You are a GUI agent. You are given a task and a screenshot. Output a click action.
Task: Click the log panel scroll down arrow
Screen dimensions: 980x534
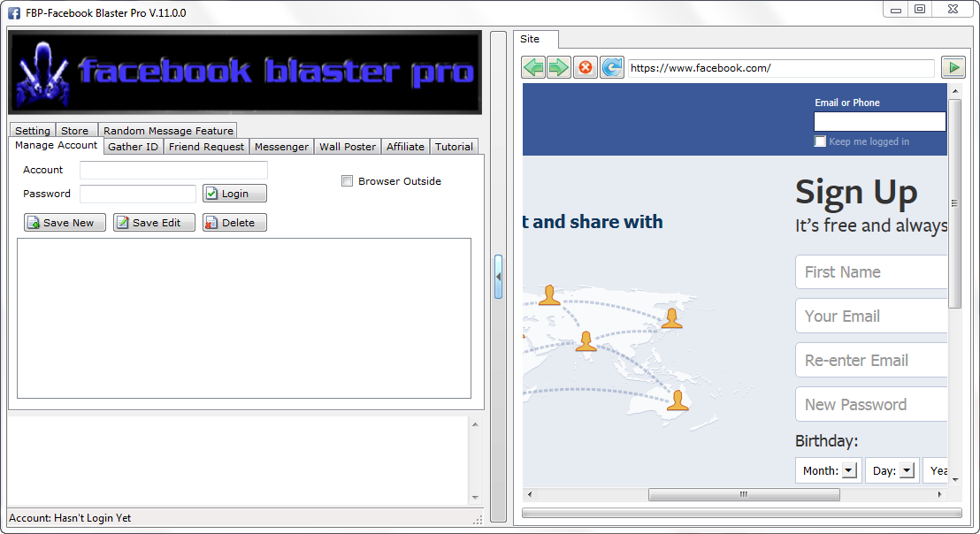475,498
